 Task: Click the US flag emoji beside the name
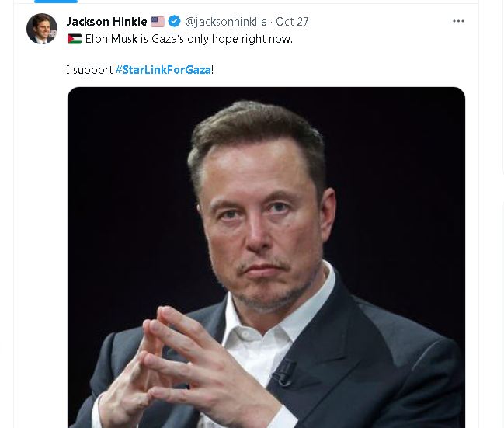click(158, 22)
